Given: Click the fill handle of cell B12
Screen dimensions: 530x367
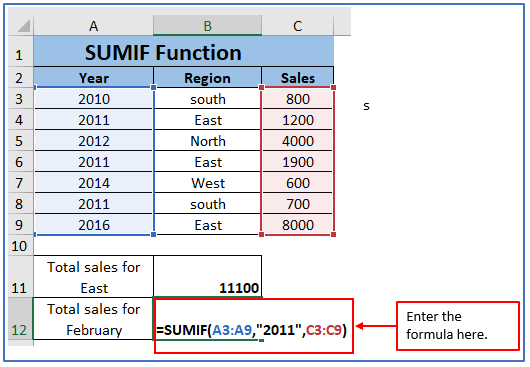Looking at the screenshot, I should [x=262, y=340].
